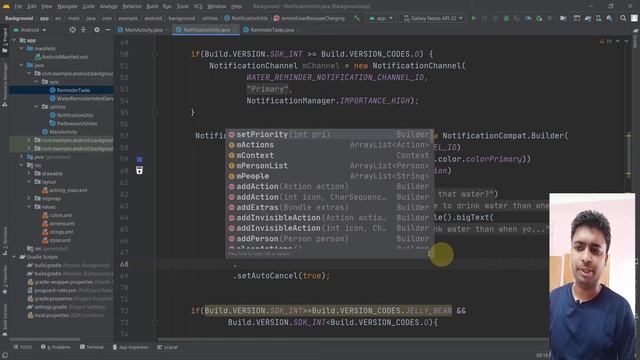640x360 pixels.
Task: Click the Make Project hammer icon
Action: 356,18
